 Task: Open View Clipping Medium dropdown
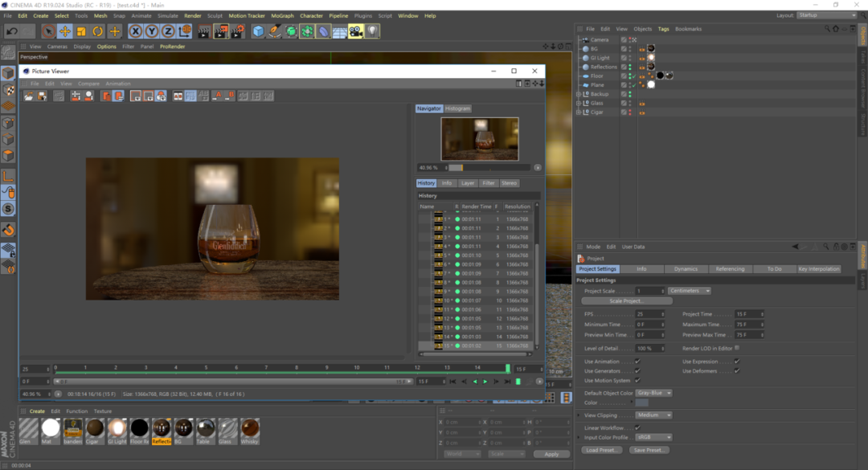click(653, 415)
